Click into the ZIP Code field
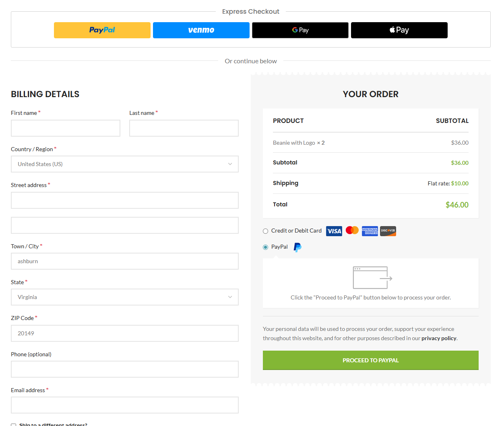 (x=124, y=333)
